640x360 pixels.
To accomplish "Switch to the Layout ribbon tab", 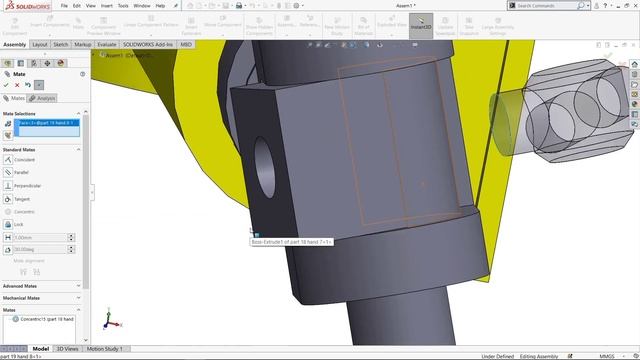I will coord(40,44).
